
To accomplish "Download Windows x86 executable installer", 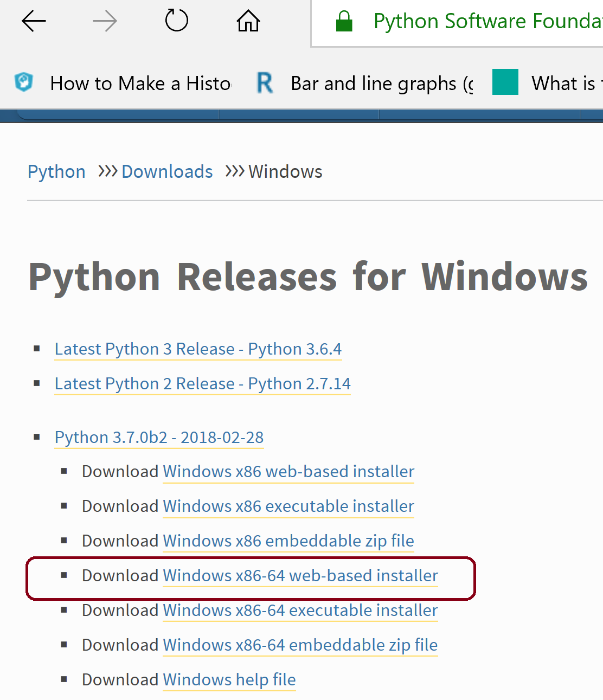I will click(288, 506).
